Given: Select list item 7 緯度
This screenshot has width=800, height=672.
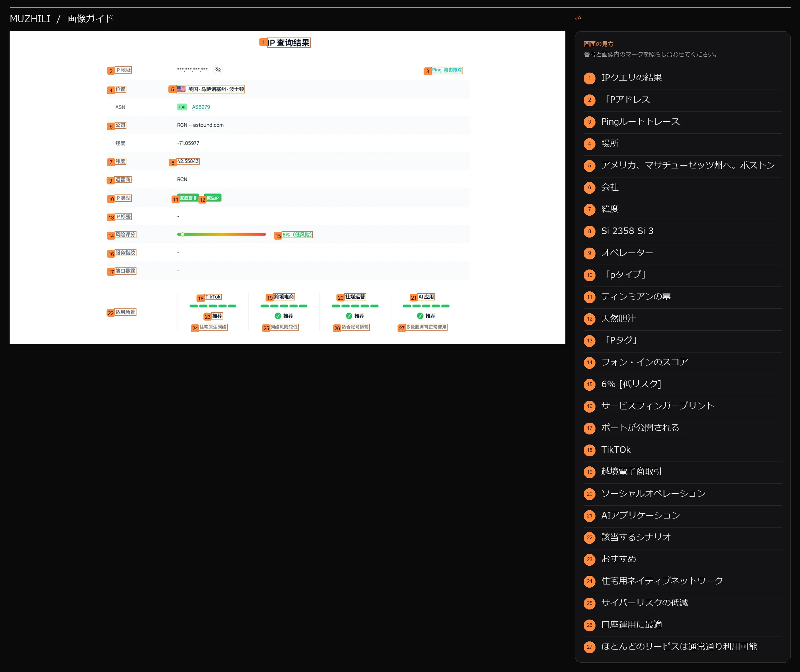Looking at the screenshot, I should tap(682, 209).
